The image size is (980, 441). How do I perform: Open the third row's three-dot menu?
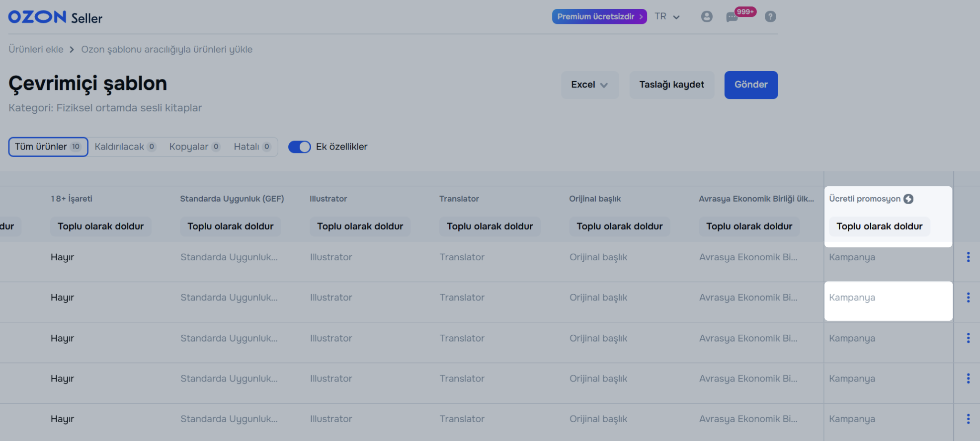(968, 338)
